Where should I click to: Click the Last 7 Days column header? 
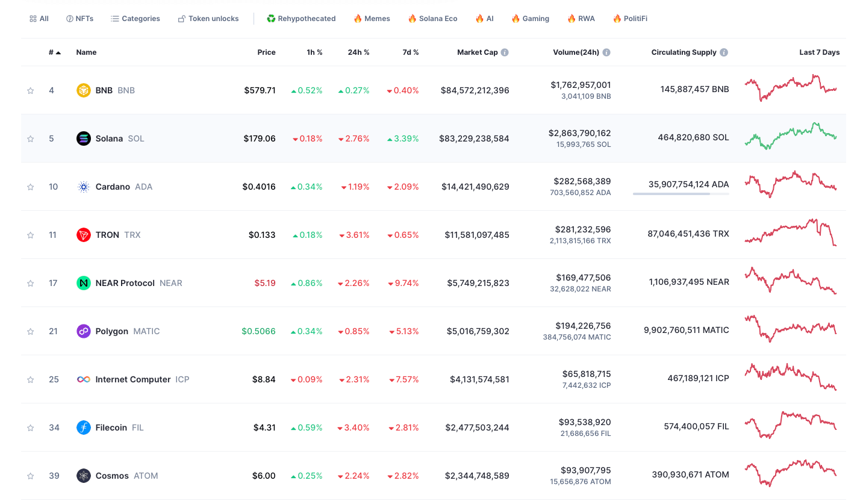tap(819, 52)
